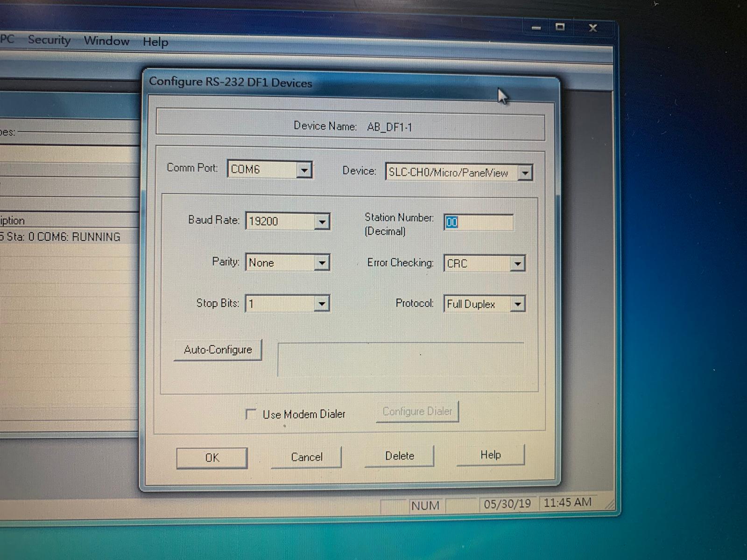Minimize the main application window
The height and width of the screenshot is (560, 747).
pyautogui.click(x=536, y=28)
